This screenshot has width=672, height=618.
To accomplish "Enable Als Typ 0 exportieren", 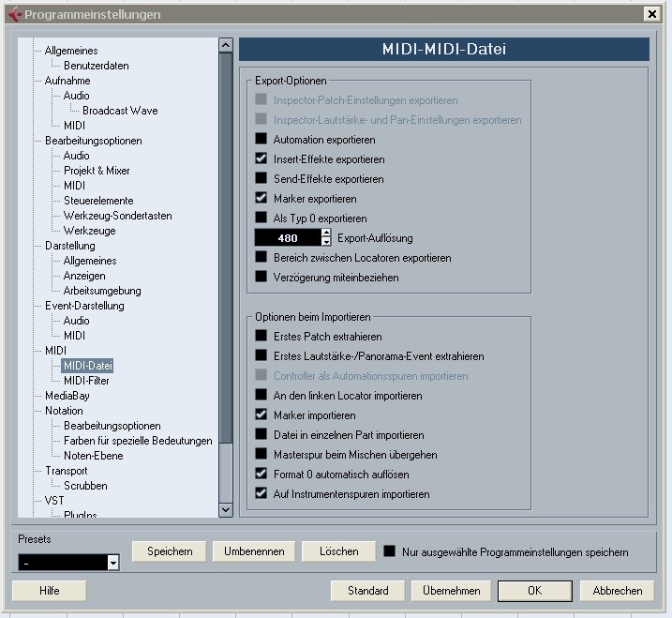I will pyautogui.click(x=261, y=218).
